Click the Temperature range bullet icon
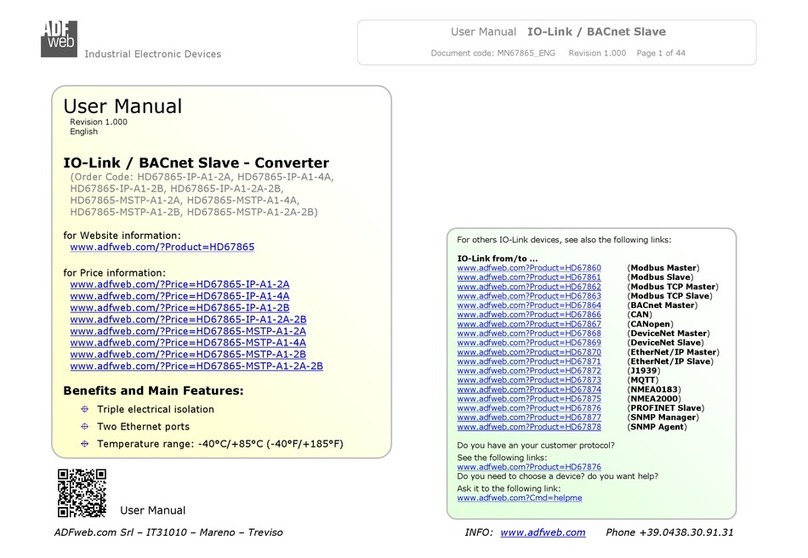This screenshot has height=558, width=808. pos(85,444)
